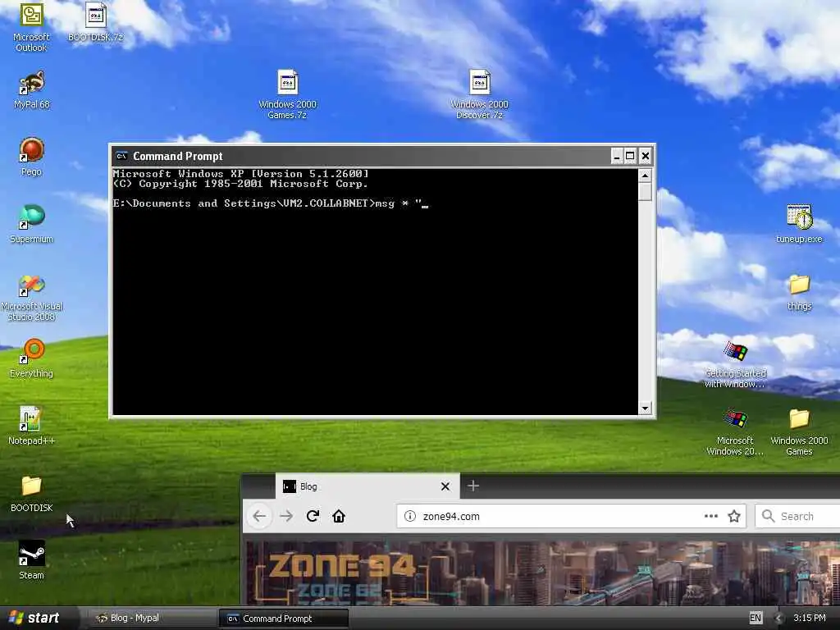Go forward in the Mypal browser
The image size is (840, 630).
point(286,516)
